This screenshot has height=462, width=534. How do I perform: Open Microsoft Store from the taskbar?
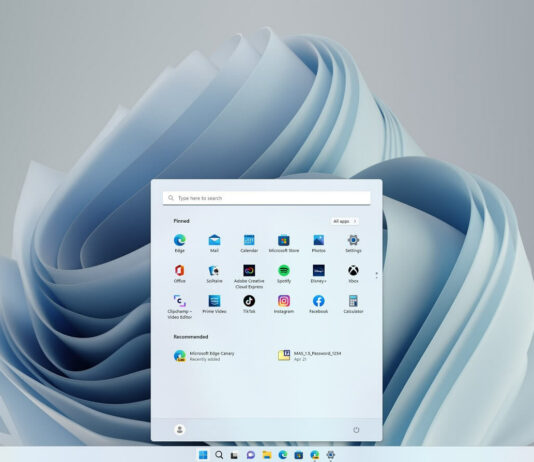299,455
